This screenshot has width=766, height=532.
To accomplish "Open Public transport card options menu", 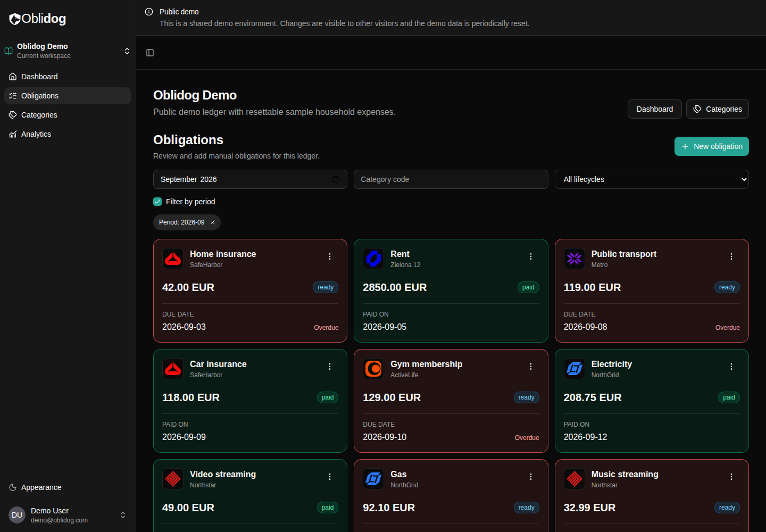I will [731, 256].
